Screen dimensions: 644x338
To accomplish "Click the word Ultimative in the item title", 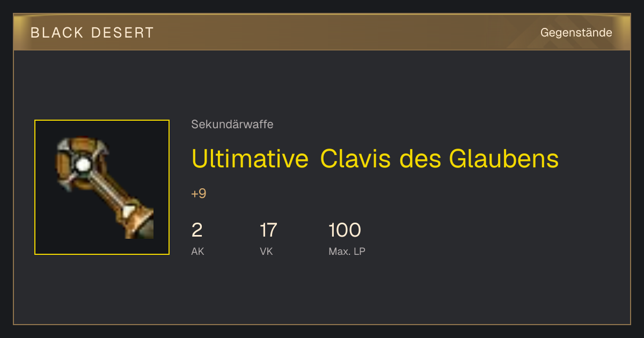I will tap(250, 158).
